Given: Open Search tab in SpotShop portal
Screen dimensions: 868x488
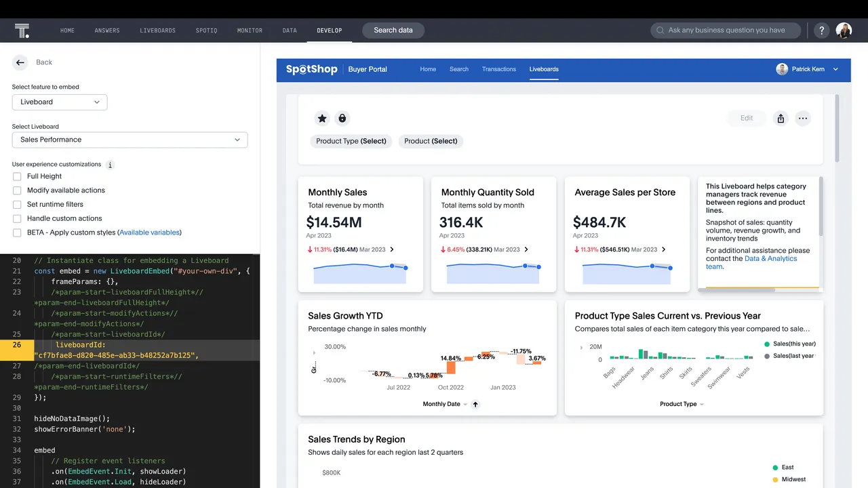Looking at the screenshot, I should click(459, 69).
